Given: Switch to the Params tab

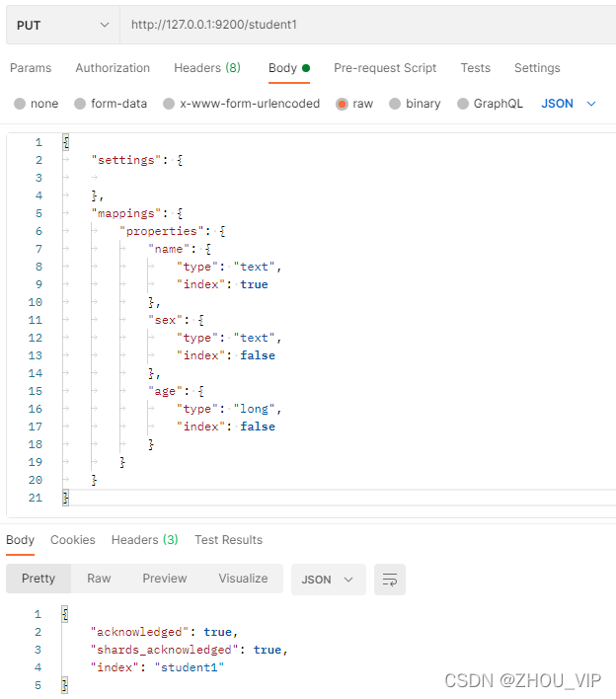Looking at the screenshot, I should coord(31,68).
